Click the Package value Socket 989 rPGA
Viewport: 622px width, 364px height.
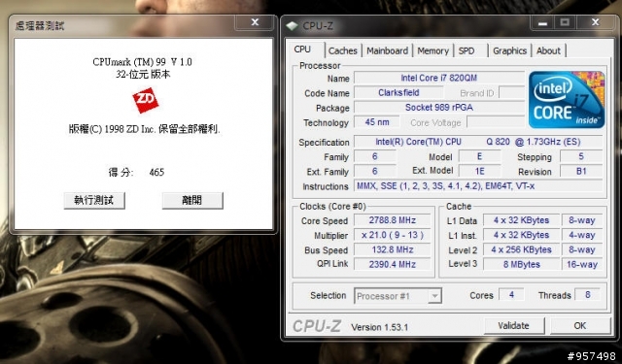tap(439, 108)
